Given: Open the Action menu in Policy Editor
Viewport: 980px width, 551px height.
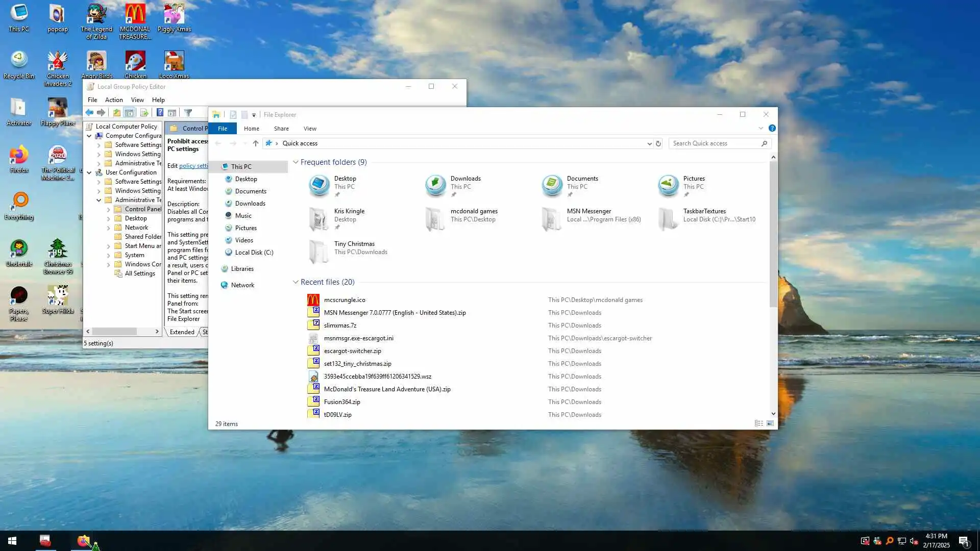Looking at the screenshot, I should [x=114, y=100].
